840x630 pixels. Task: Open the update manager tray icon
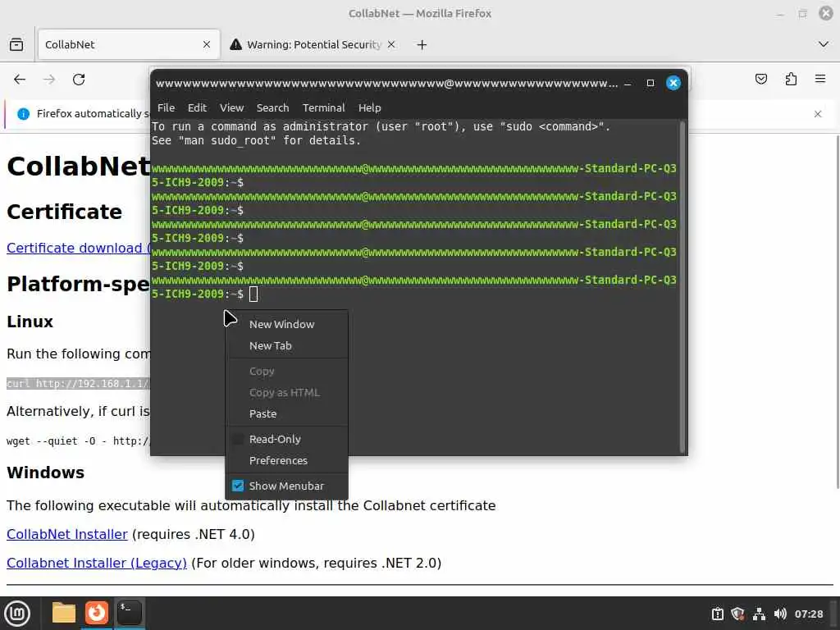717,614
